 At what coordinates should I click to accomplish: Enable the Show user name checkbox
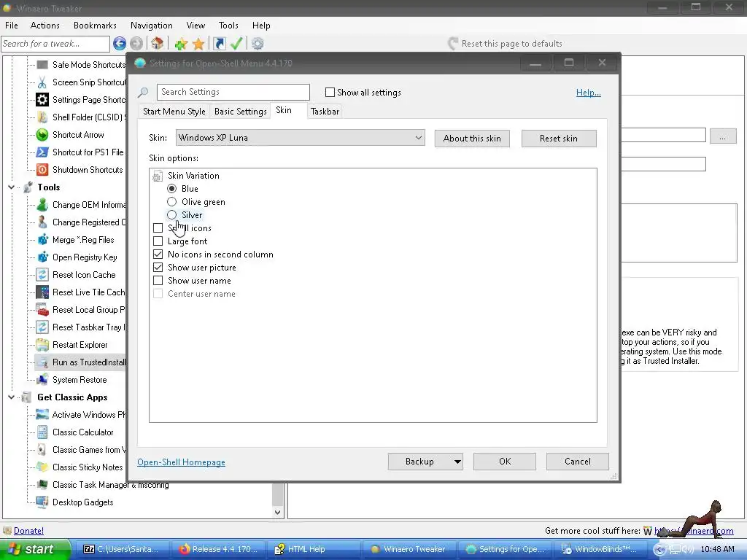tap(158, 281)
